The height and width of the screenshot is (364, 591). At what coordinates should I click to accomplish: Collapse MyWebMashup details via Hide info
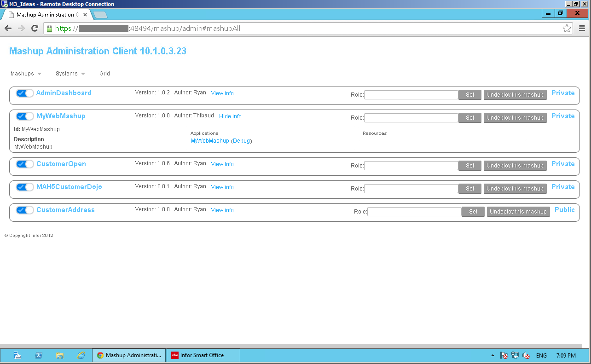click(230, 116)
